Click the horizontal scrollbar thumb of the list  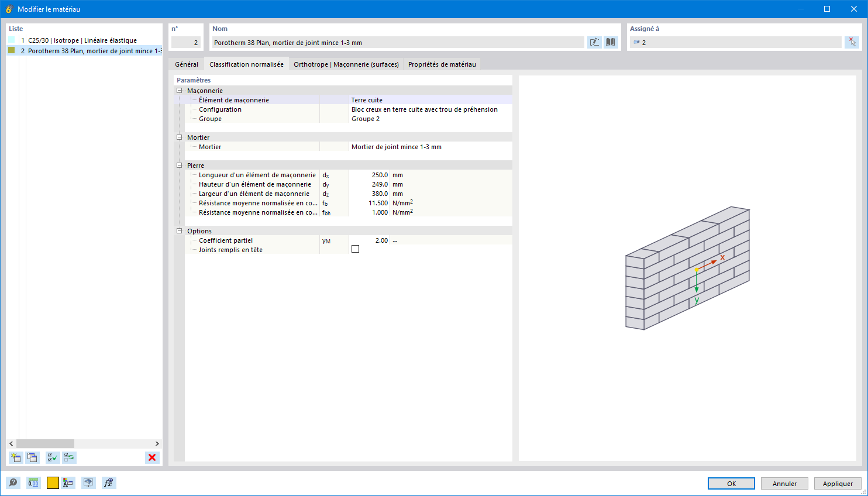click(45, 443)
